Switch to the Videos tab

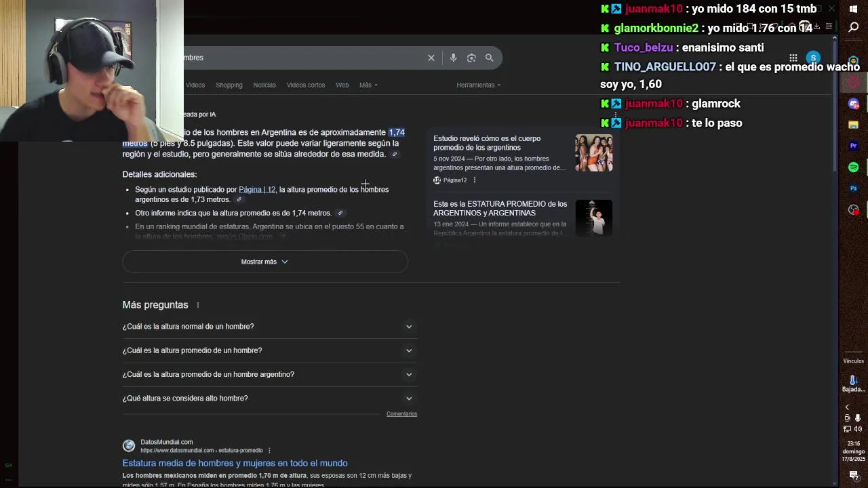[195, 85]
